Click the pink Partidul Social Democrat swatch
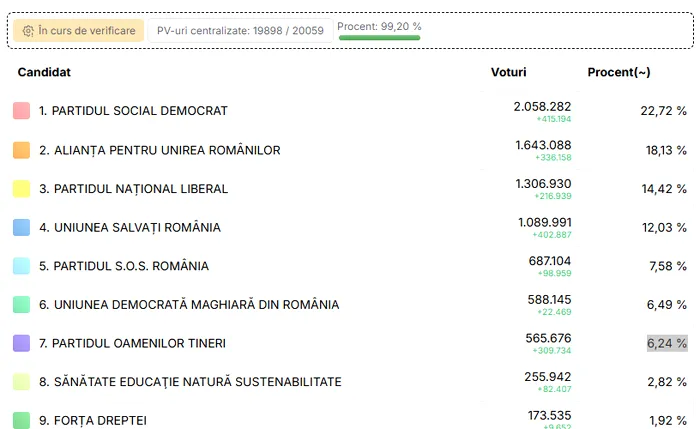Viewport: 700px width, 429px height. point(21,111)
